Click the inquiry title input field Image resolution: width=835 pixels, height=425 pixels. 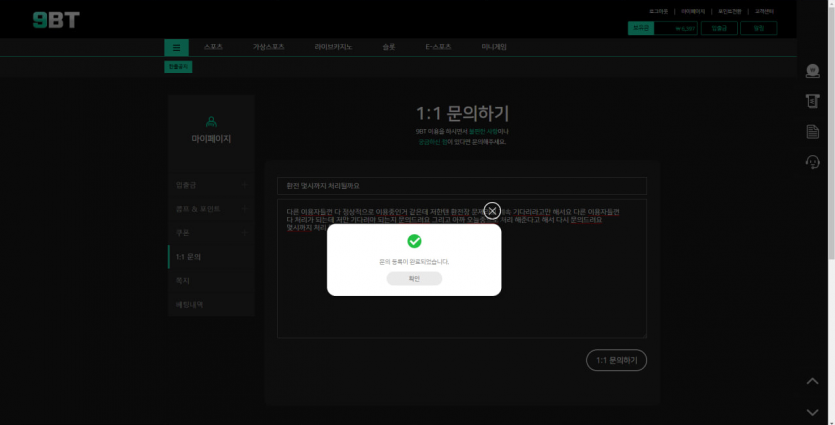click(x=461, y=186)
